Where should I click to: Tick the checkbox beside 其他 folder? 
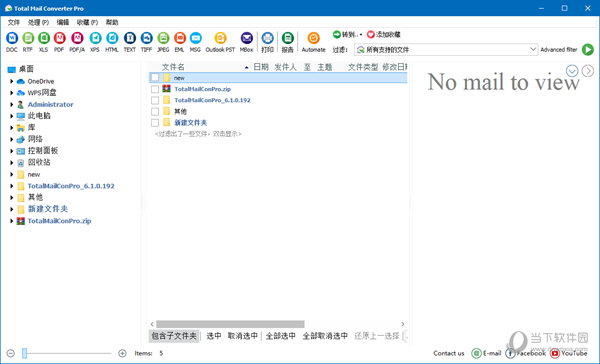click(155, 111)
